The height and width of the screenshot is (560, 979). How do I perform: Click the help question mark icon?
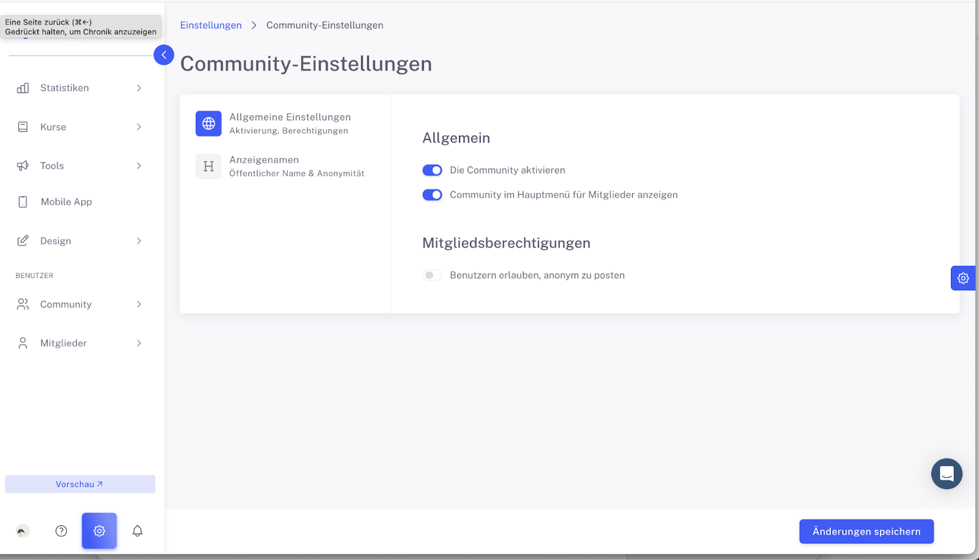61,531
